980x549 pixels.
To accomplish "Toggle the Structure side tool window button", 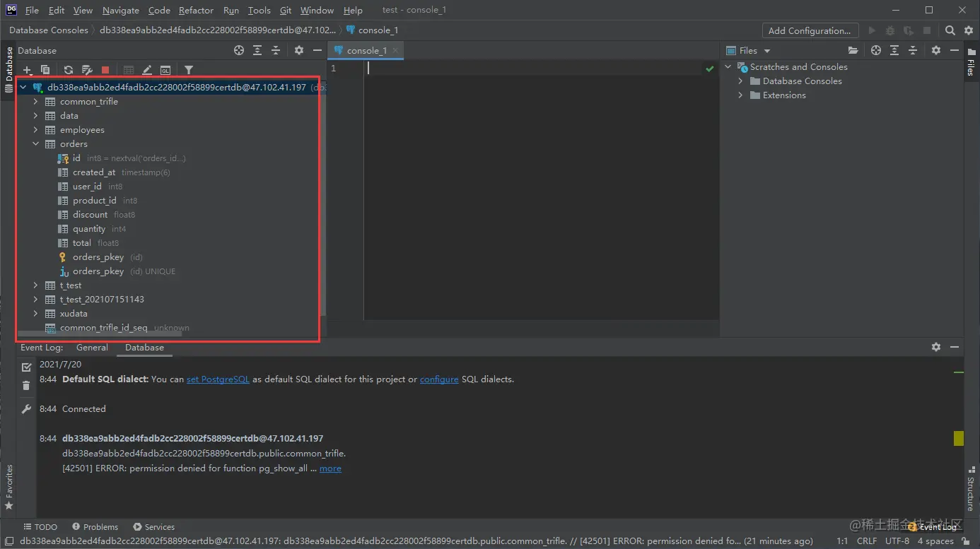I will (x=971, y=489).
